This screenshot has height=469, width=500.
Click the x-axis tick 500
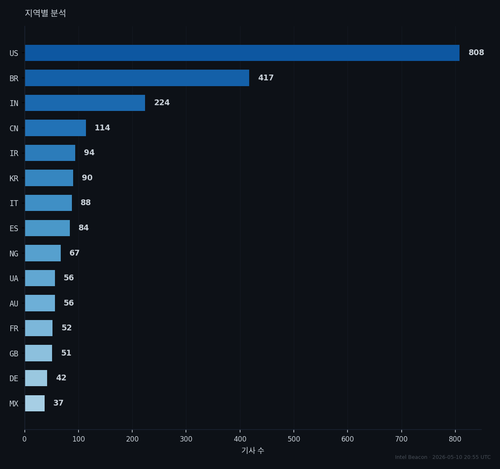tap(294, 439)
